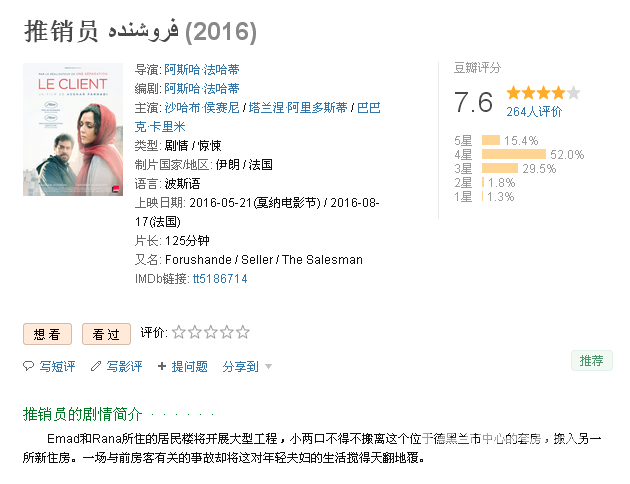630x484 pixels.
Task: Mark movie as 看过 (watched)
Action: 106,334
